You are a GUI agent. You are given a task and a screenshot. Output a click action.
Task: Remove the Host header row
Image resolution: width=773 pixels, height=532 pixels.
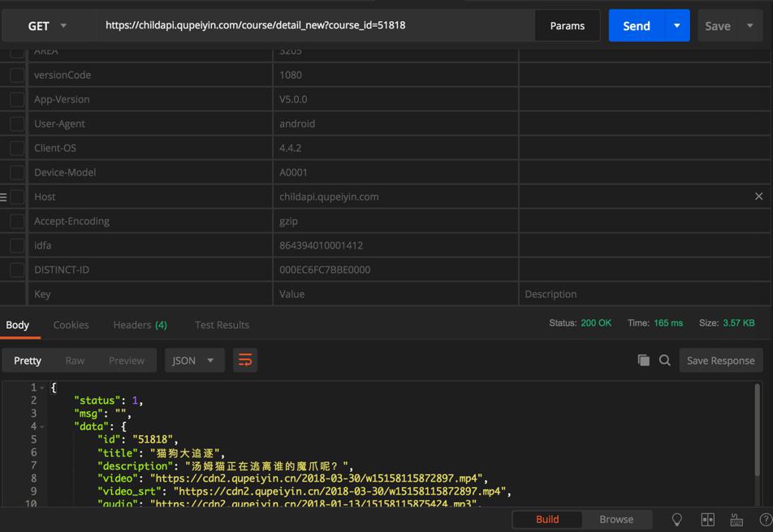click(x=758, y=197)
